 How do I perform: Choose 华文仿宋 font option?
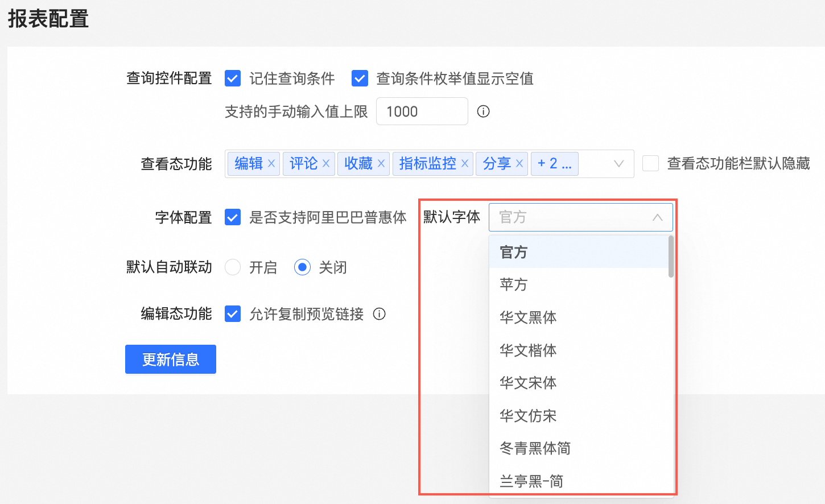pyautogui.click(x=579, y=416)
